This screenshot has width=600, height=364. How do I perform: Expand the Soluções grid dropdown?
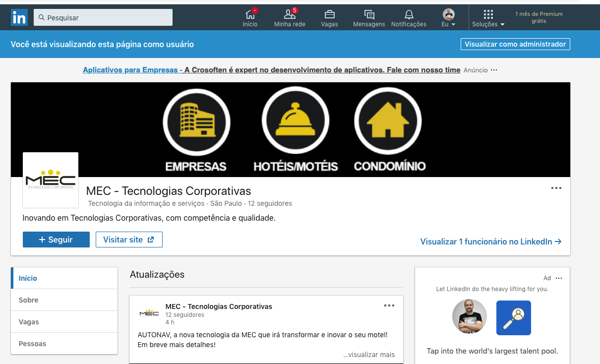(488, 18)
